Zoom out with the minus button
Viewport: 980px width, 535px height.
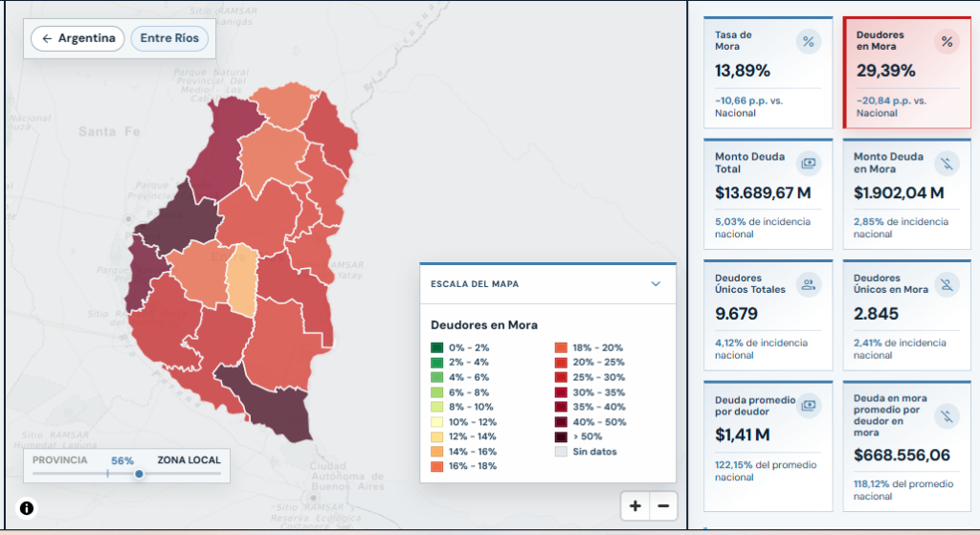664,506
